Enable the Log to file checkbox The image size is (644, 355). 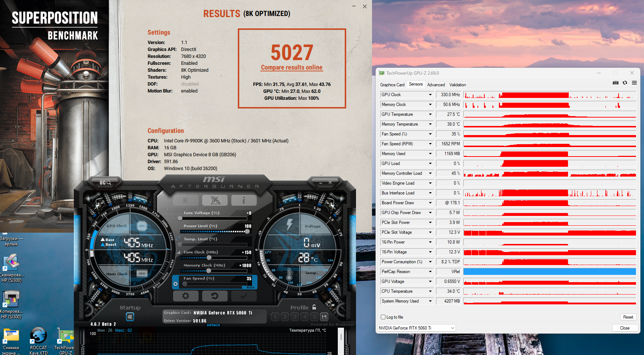tap(383, 317)
